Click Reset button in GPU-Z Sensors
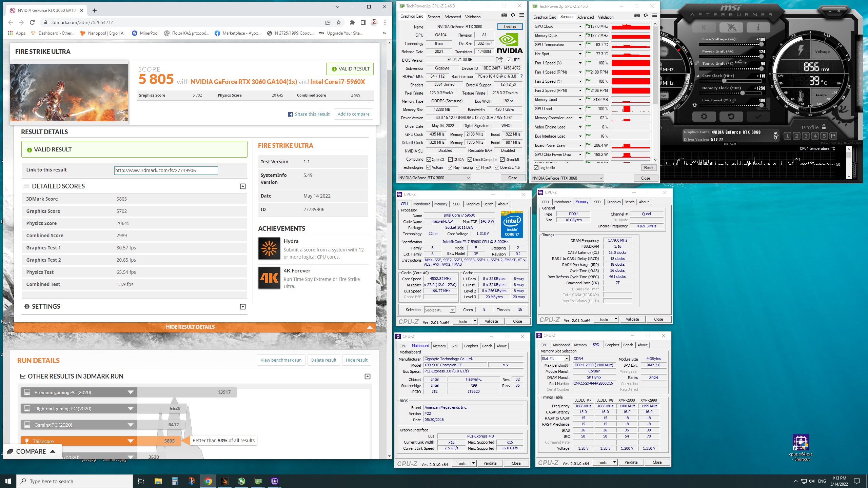Viewport: 868px width, 488px height. tap(649, 168)
